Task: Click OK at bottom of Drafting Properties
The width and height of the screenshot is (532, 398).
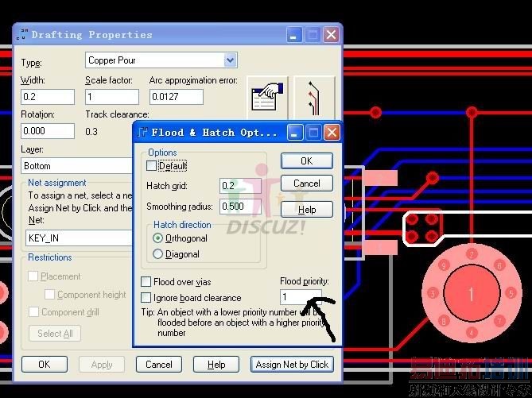Action: tap(45, 365)
